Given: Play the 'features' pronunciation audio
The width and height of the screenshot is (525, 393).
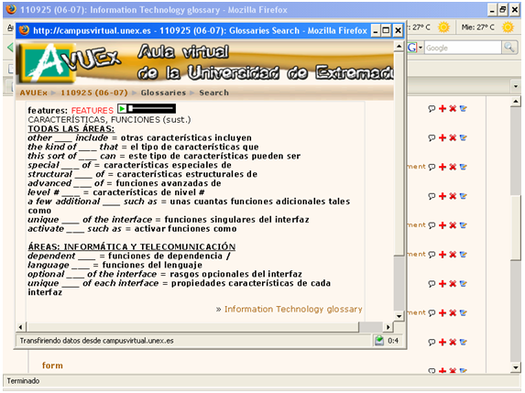Looking at the screenshot, I should (x=122, y=109).
